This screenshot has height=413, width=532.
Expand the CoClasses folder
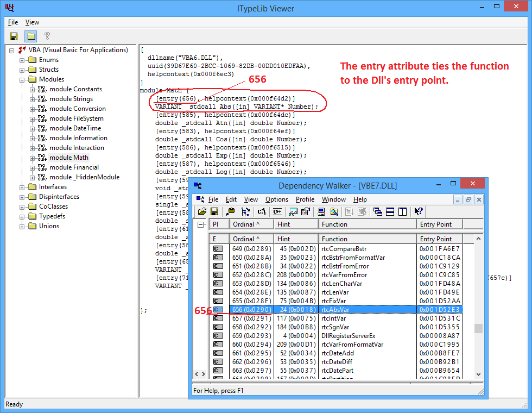click(22, 207)
